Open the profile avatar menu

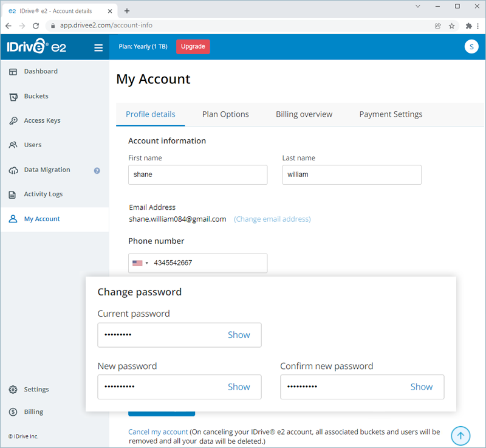[471, 46]
